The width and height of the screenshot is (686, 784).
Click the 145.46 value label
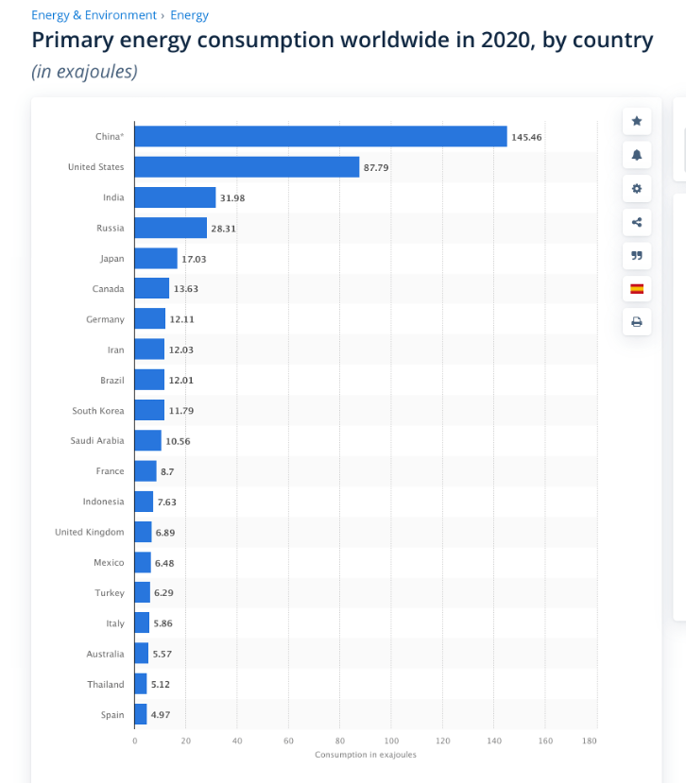pyautogui.click(x=526, y=137)
